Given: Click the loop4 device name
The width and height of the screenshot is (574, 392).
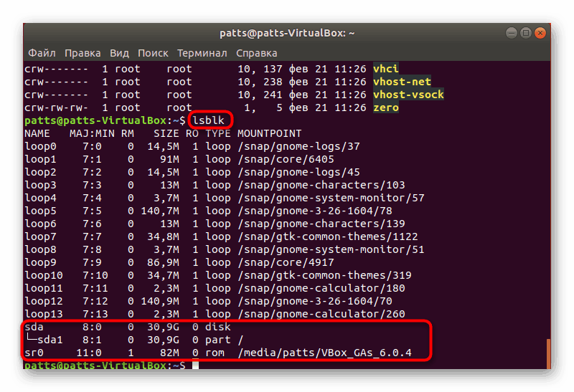Looking at the screenshot, I should pos(40,198).
